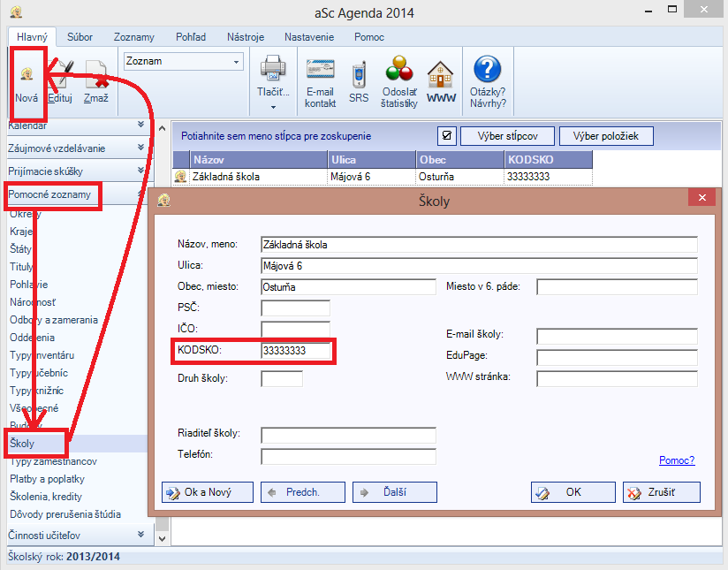Sort by the Názov column header

click(x=259, y=160)
